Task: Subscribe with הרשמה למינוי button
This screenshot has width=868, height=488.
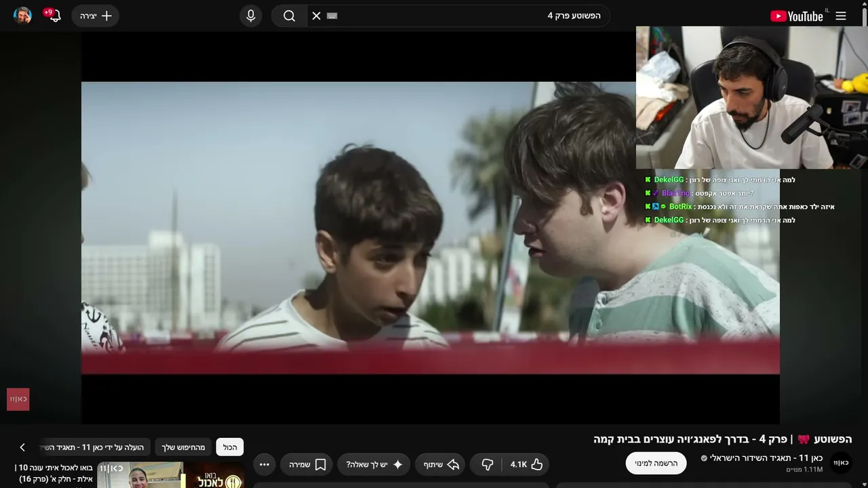Action: pyautogui.click(x=656, y=463)
